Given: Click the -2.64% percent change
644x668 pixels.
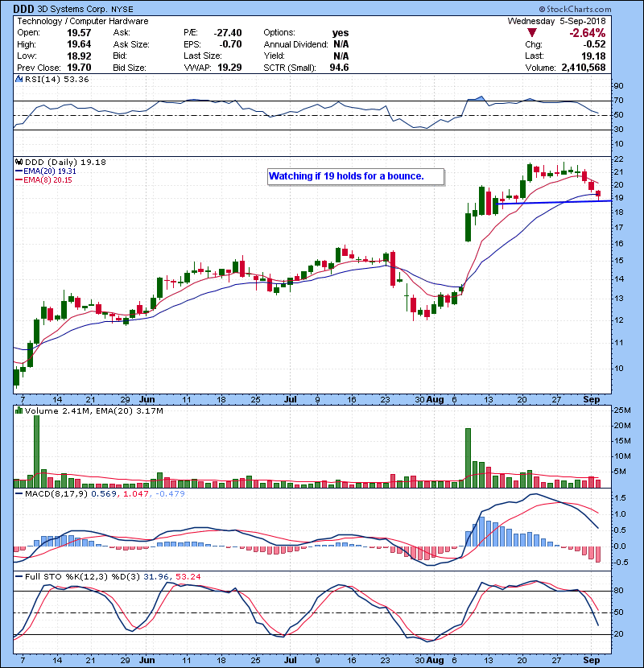Looking at the screenshot, I should point(588,33).
